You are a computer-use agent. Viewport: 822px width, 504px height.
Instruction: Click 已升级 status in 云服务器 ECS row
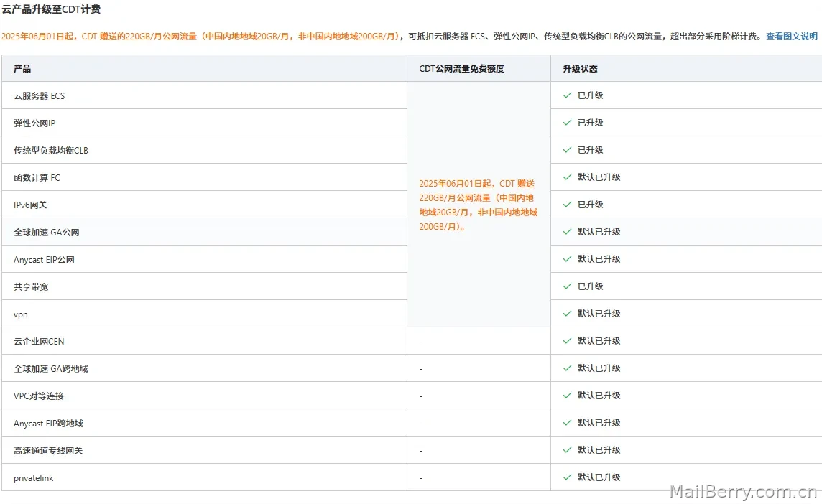(591, 95)
